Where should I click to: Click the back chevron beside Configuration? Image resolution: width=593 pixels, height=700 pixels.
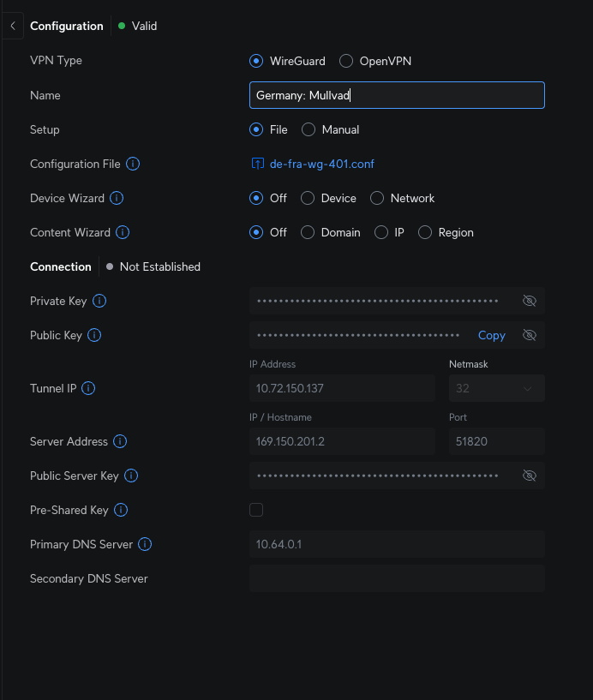[x=13, y=27]
